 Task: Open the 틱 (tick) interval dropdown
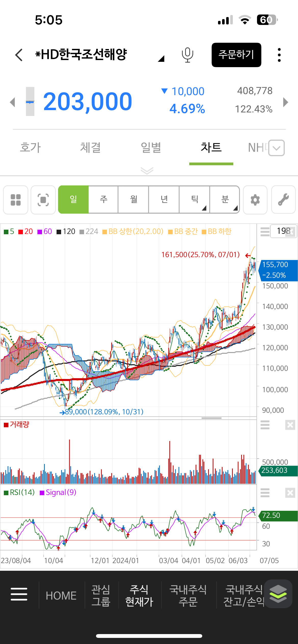pos(195,199)
